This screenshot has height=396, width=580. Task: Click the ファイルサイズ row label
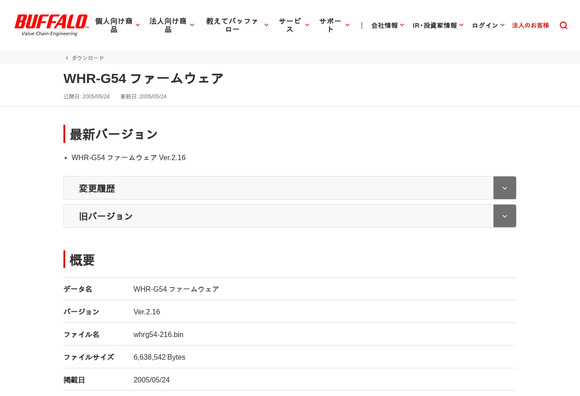point(89,357)
